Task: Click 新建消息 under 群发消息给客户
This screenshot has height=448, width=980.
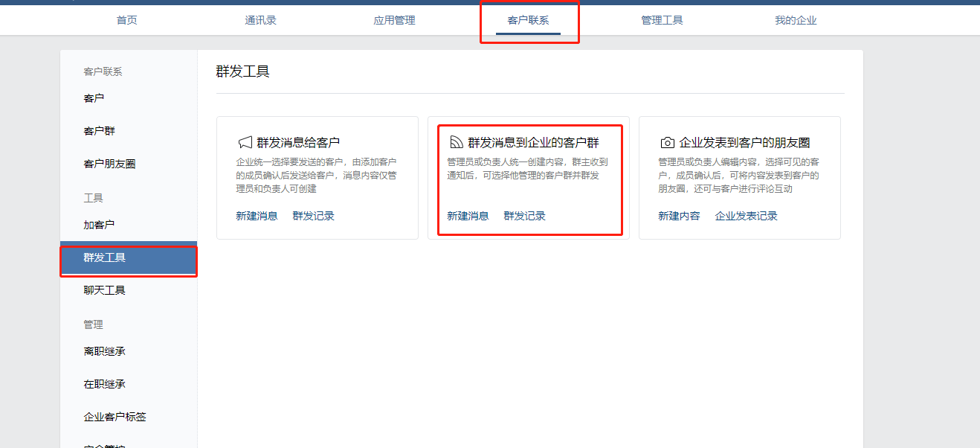Action: [x=257, y=216]
